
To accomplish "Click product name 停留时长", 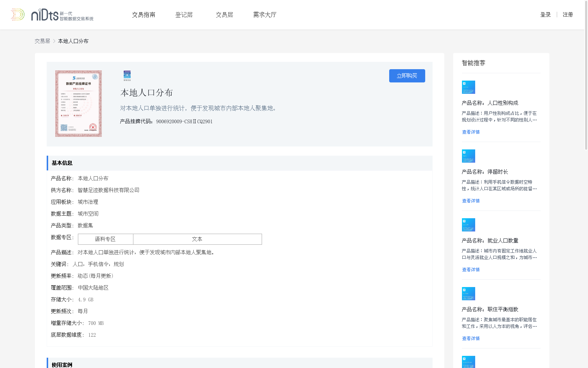I will pos(498,172).
